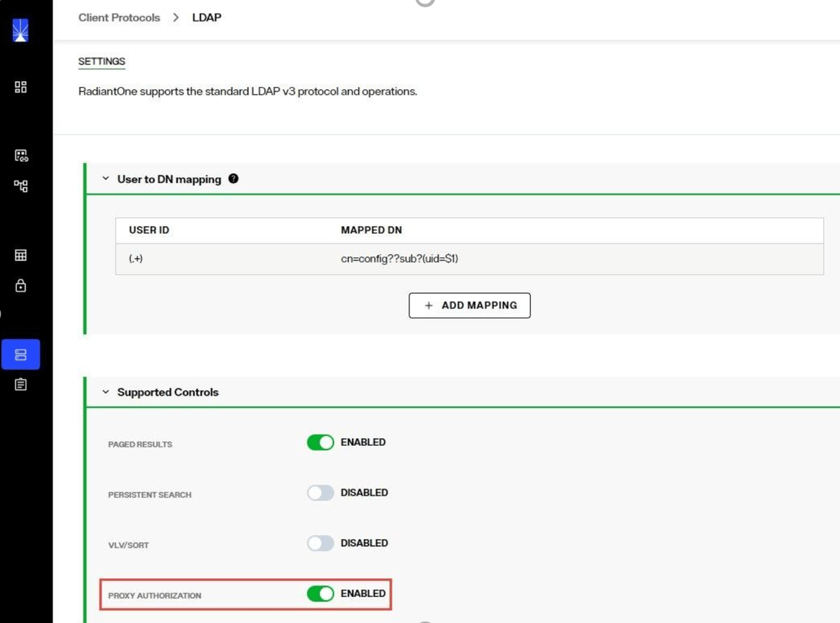Switch to the SETTINGS tab
840x623 pixels.
(x=102, y=61)
